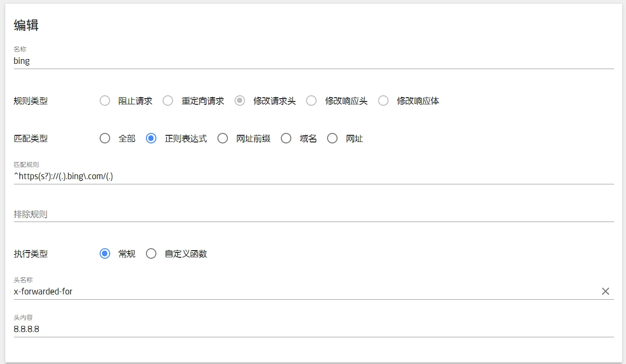Click the 修改请求头 label text
The height and width of the screenshot is (364, 626).
[x=275, y=101]
